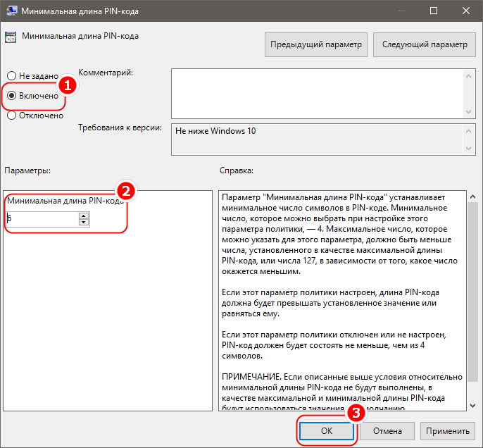Click the "Предыдущий параметр" button
483x448 pixels.
315,44
